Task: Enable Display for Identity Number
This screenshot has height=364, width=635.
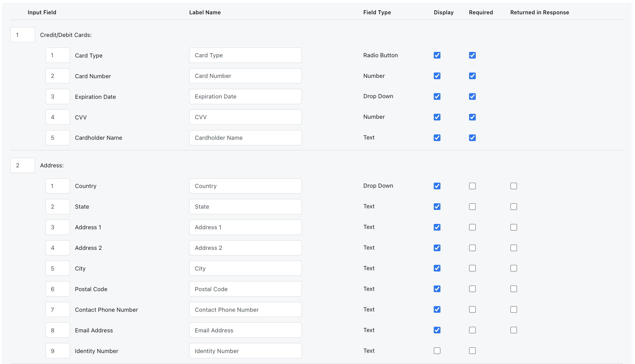Action: 437,351
